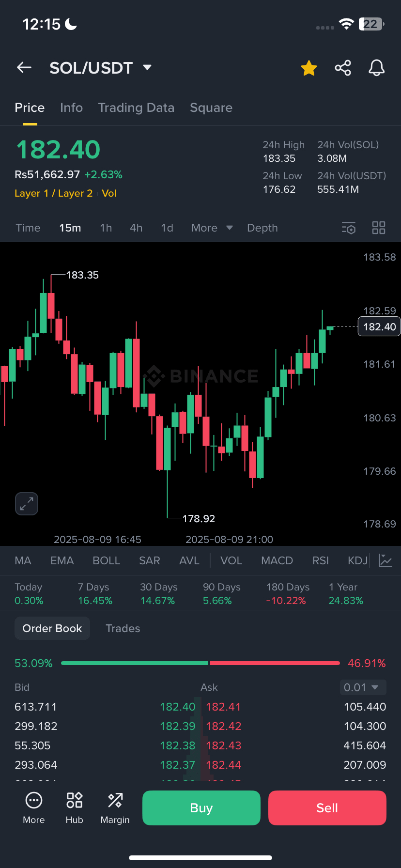Open price alert bell icon
This screenshot has width=401, height=868.
pyautogui.click(x=377, y=68)
